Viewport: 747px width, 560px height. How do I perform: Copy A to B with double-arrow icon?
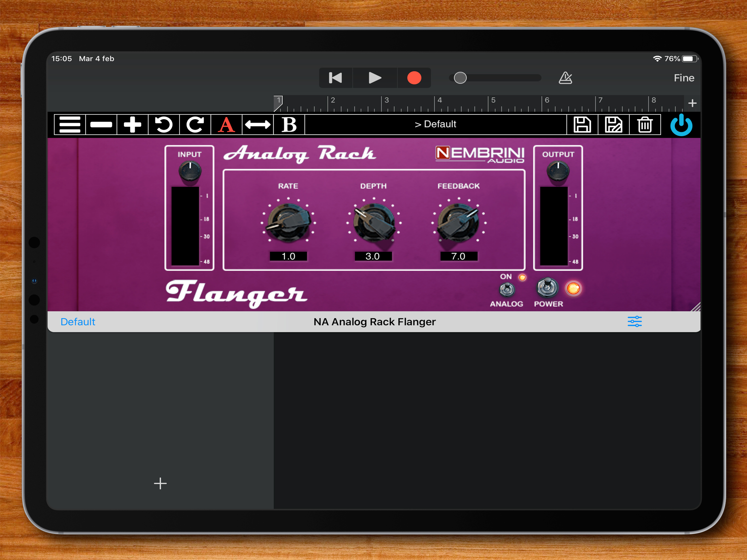258,125
